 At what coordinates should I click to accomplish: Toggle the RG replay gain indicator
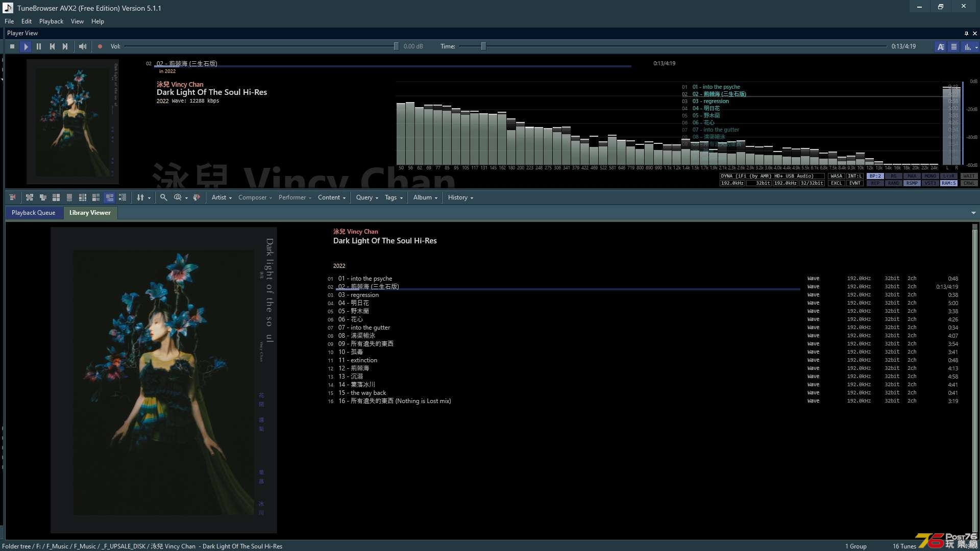[x=894, y=176]
